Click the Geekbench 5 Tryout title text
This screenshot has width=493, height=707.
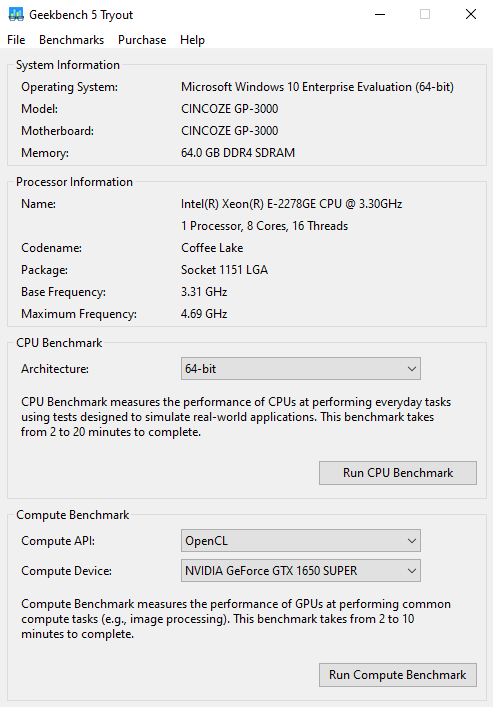coord(81,15)
